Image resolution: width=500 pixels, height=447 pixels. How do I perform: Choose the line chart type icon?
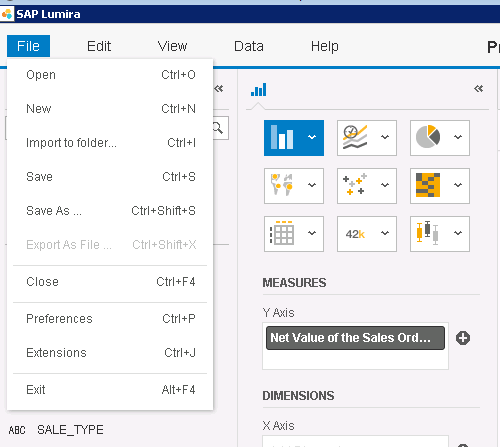pos(355,137)
